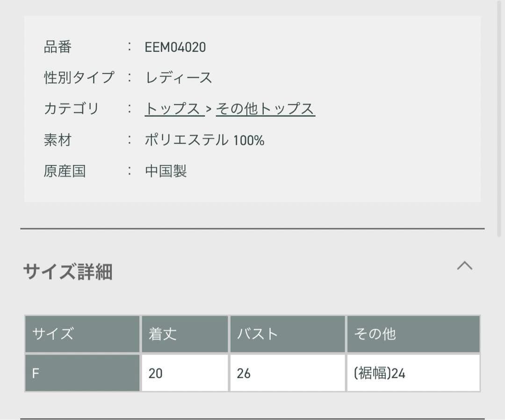
Task: Click the 中国製 country of origin value
Action: 166,171
